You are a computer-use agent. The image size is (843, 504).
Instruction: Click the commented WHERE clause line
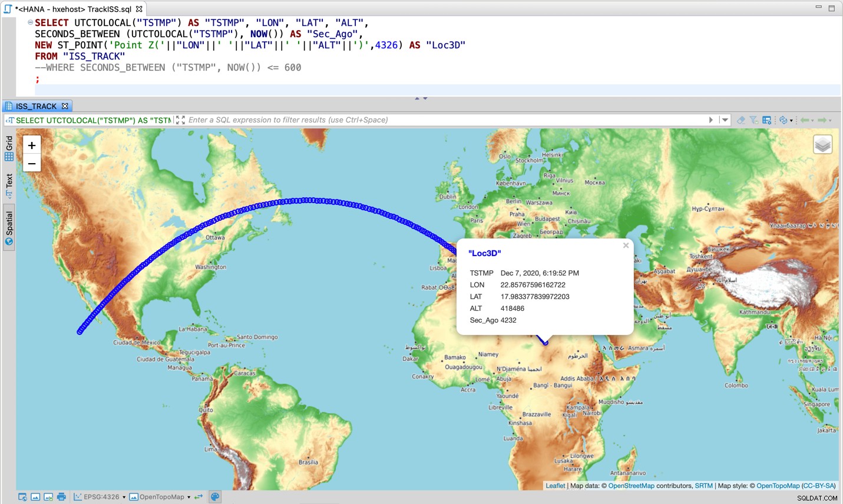tap(168, 68)
